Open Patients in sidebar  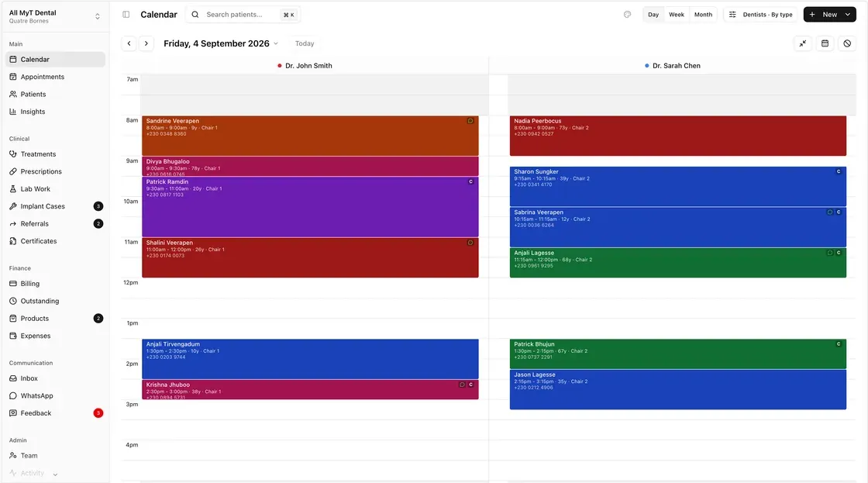[x=55, y=94]
